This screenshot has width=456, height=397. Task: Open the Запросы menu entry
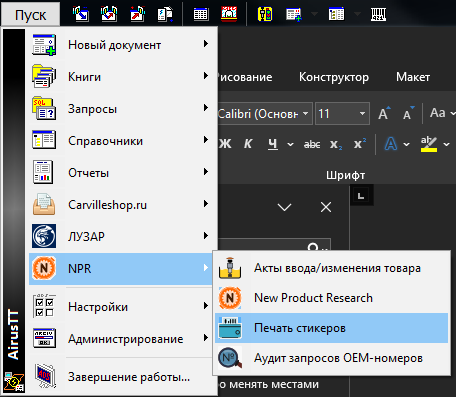coord(121,109)
